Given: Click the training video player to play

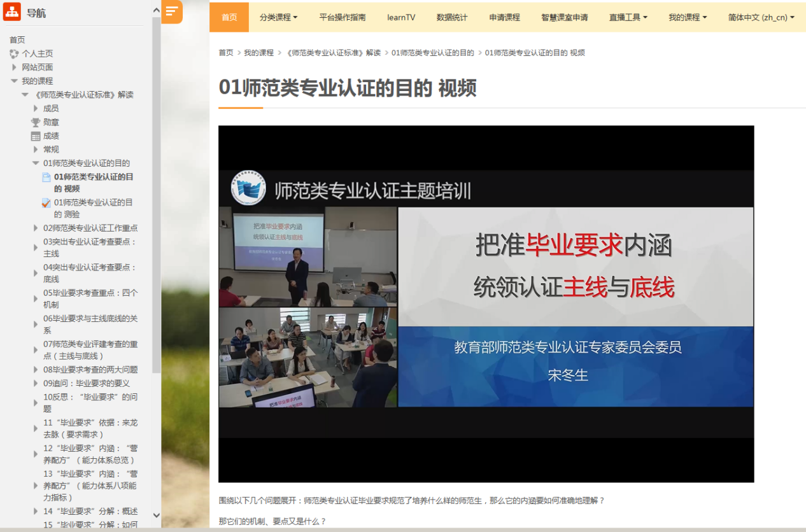Looking at the screenshot, I should (486, 304).
